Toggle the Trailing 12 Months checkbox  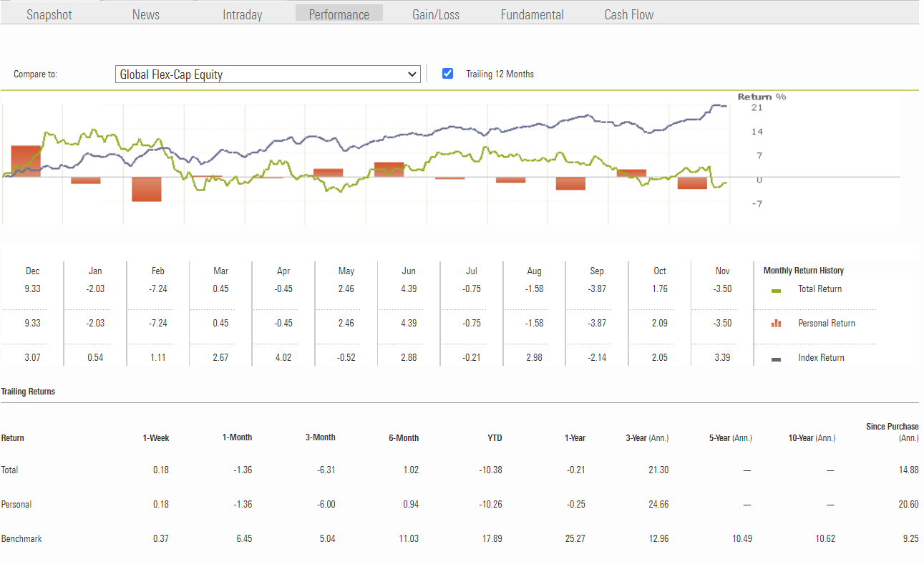tap(448, 74)
